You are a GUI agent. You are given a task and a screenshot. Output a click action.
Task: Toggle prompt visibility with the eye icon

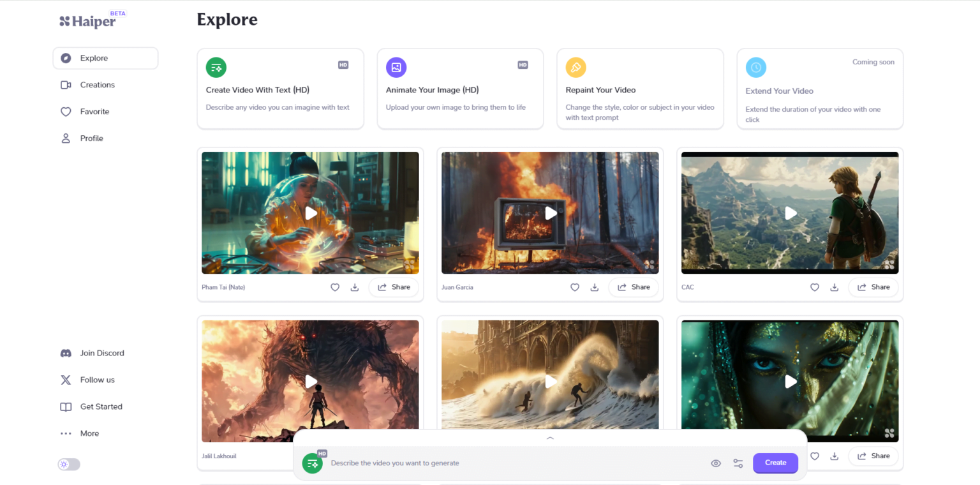click(x=716, y=463)
